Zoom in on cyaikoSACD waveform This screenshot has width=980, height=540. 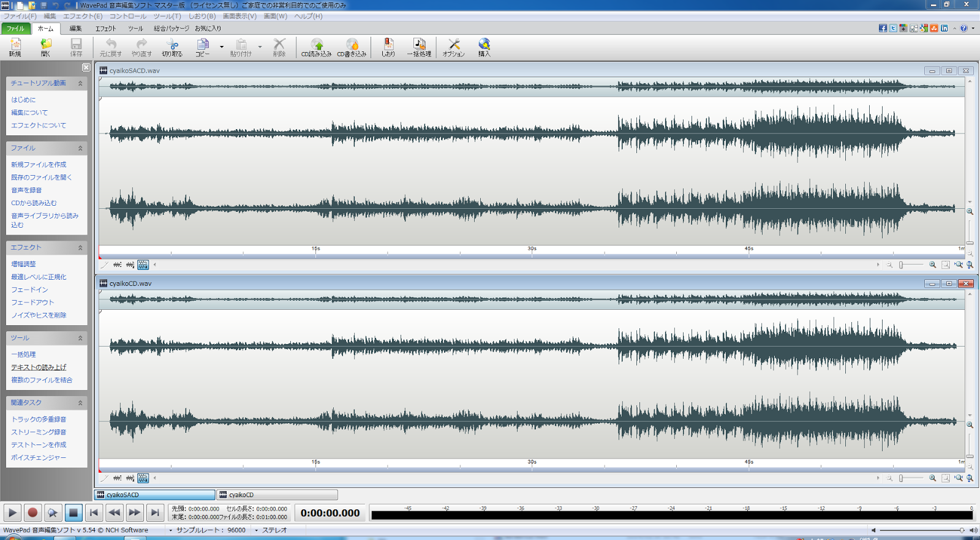(x=933, y=265)
